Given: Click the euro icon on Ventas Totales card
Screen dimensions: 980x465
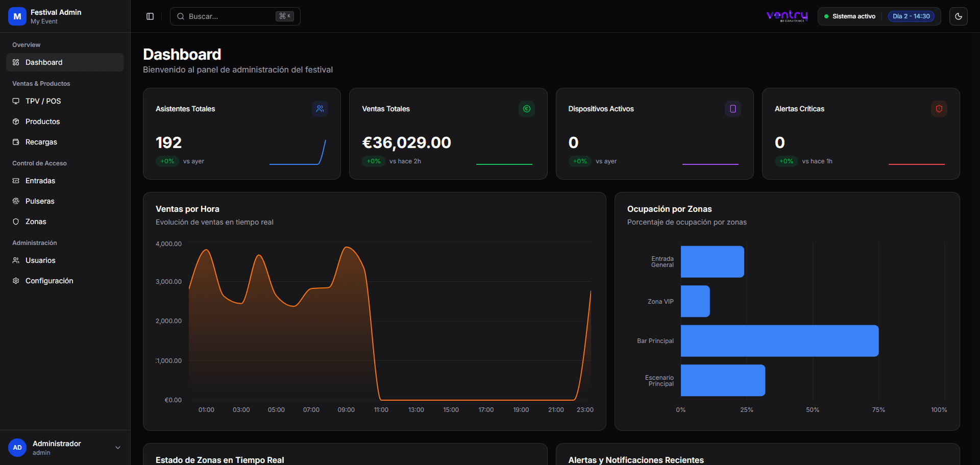Looking at the screenshot, I should pyautogui.click(x=526, y=109).
